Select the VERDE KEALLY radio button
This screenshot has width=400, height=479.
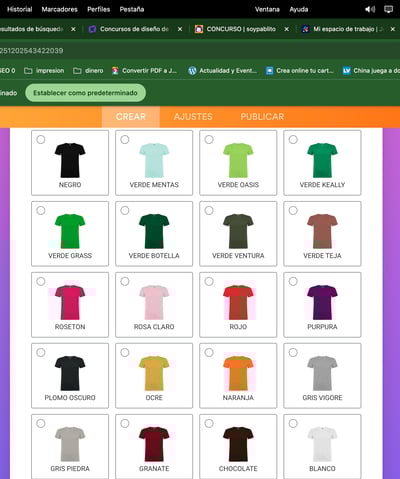click(x=293, y=139)
